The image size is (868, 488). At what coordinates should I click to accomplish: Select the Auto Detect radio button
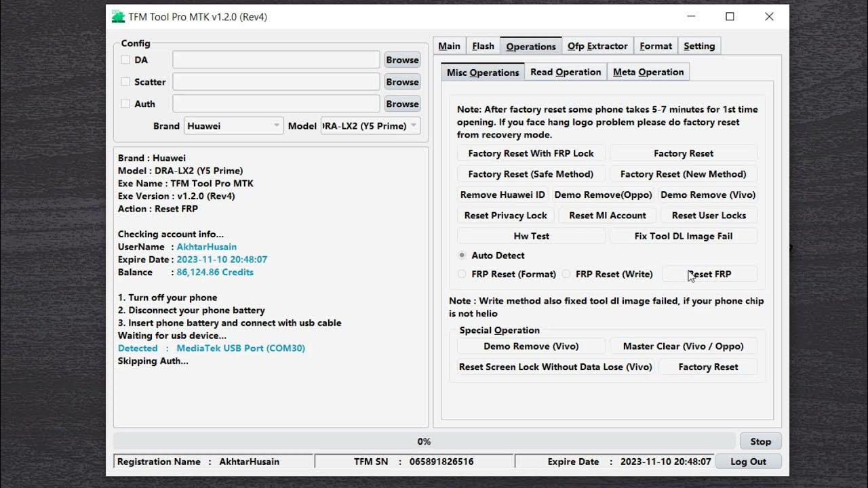pos(462,256)
